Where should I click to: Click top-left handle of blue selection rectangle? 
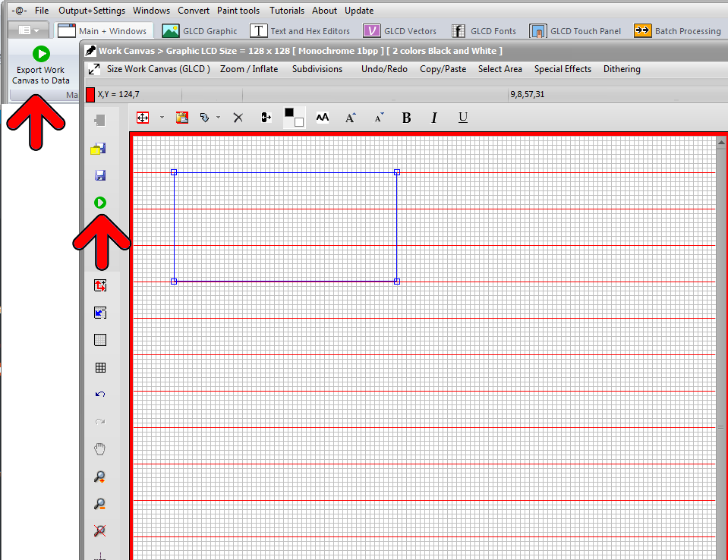tap(174, 172)
